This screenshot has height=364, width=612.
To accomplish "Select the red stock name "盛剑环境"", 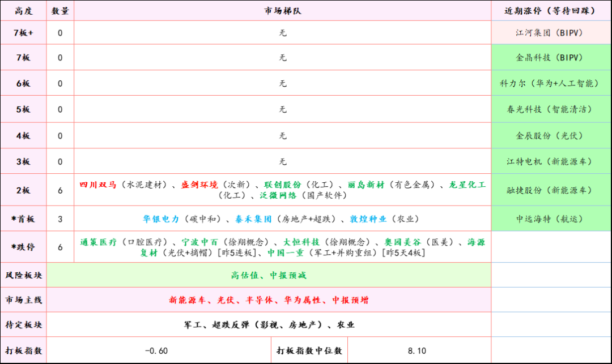I will (x=199, y=185).
